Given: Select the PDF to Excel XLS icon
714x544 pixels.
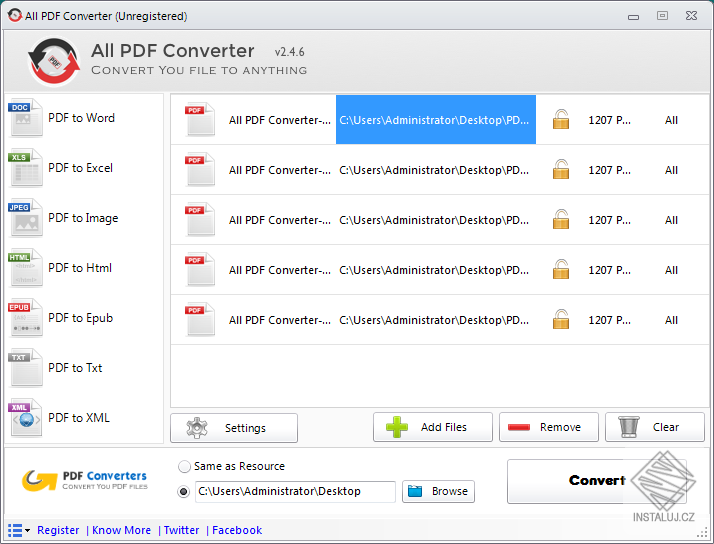Looking at the screenshot, I should 25,168.
